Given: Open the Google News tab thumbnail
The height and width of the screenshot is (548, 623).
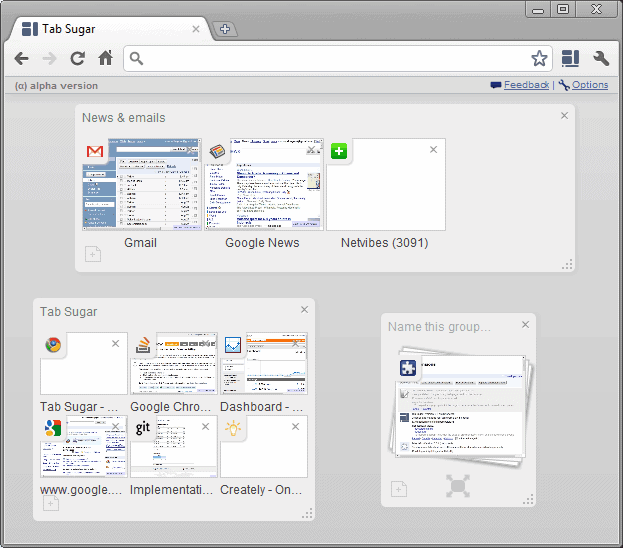Looking at the screenshot, I should coord(263,185).
